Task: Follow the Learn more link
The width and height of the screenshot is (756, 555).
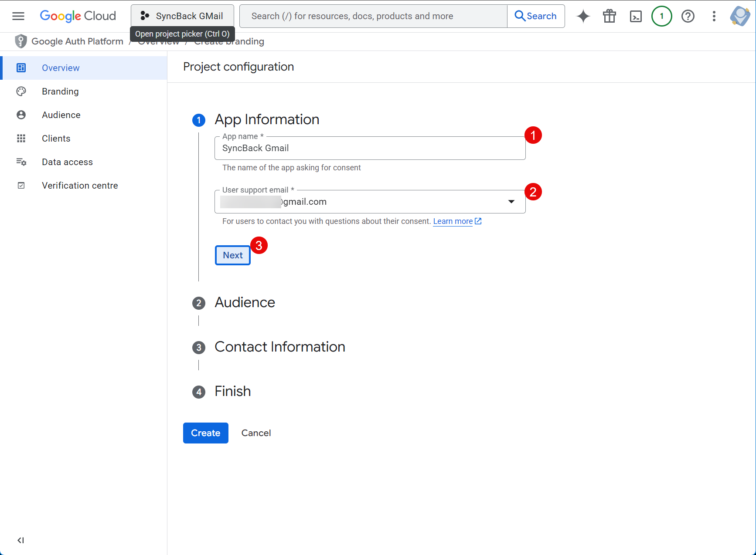Action: [x=453, y=221]
